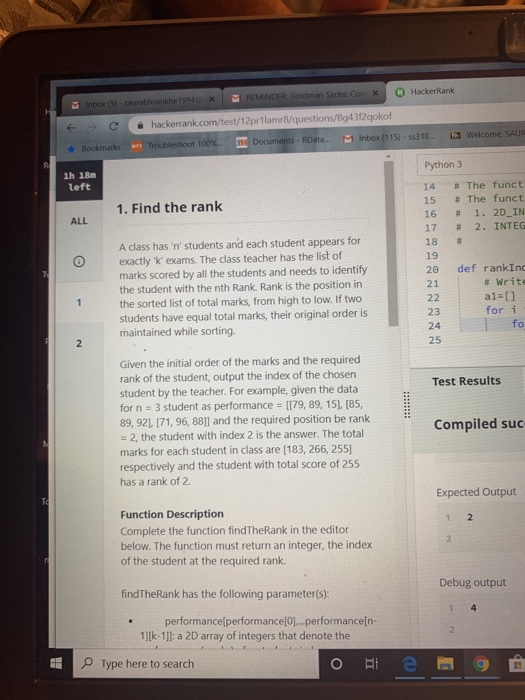Click scroll-up arrow of description scrollbar
Screen dimensions: 525x700
coord(389,156)
